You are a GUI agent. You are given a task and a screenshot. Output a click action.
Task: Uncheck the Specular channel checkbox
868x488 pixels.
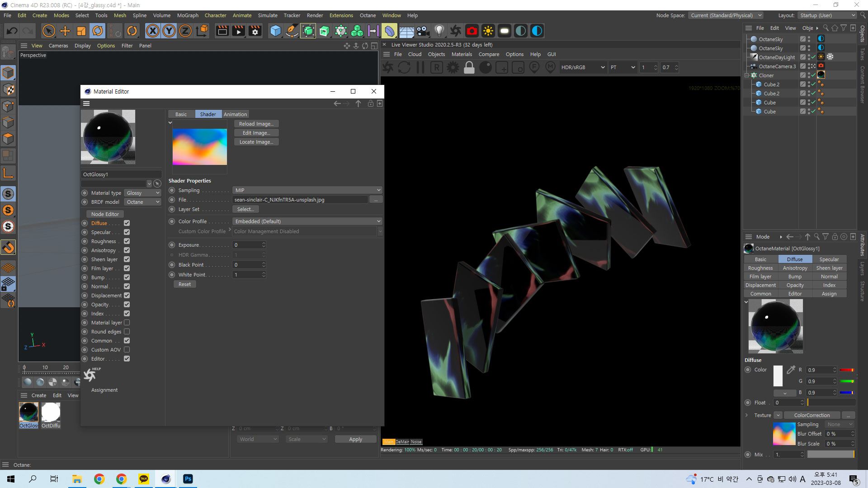click(x=127, y=232)
